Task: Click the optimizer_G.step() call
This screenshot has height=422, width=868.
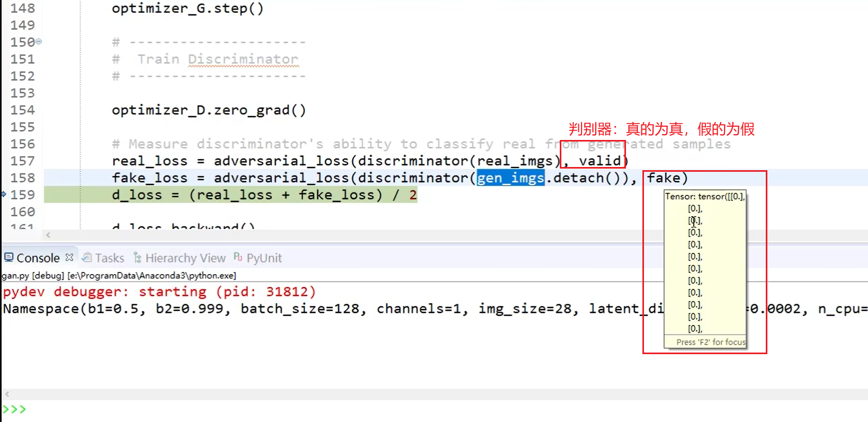Action: (x=187, y=8)
